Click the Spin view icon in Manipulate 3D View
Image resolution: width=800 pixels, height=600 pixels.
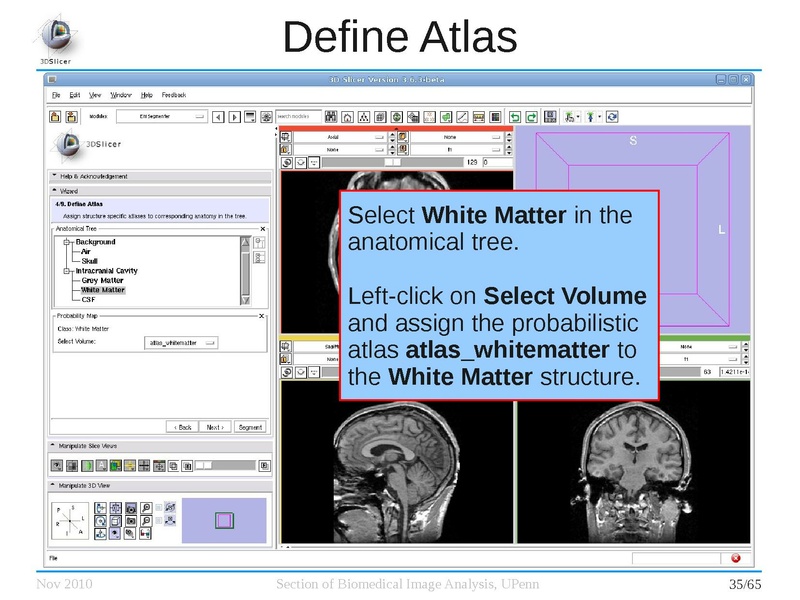tap(100, 521)
